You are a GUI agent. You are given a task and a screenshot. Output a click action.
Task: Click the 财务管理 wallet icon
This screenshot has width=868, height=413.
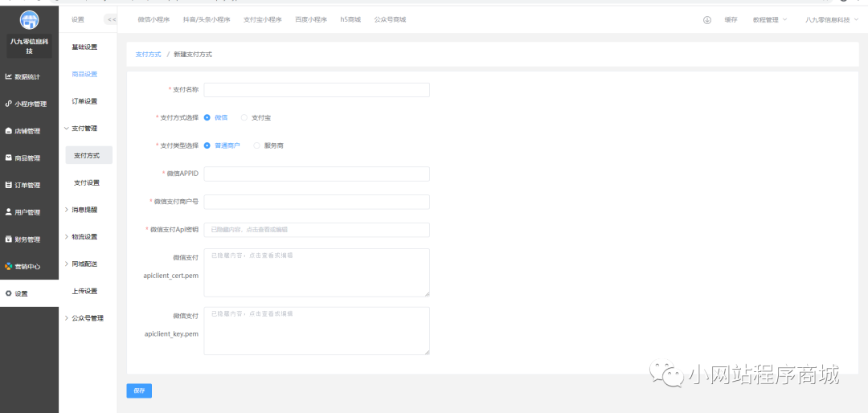pyautogui.click(x=8, y=239)
